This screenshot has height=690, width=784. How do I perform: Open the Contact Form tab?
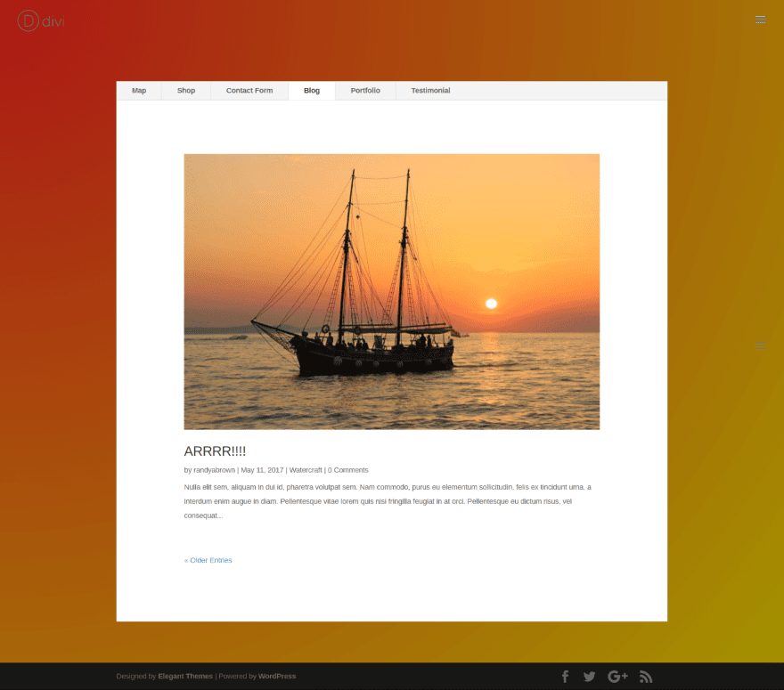249,91
